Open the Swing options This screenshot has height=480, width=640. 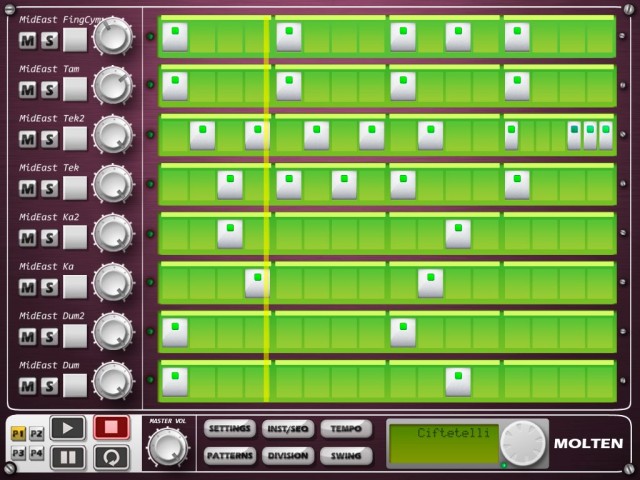(346, 456)
